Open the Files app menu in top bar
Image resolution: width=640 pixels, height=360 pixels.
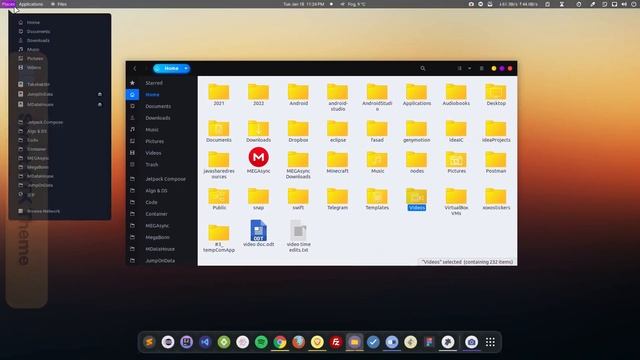tap(59, 4)
